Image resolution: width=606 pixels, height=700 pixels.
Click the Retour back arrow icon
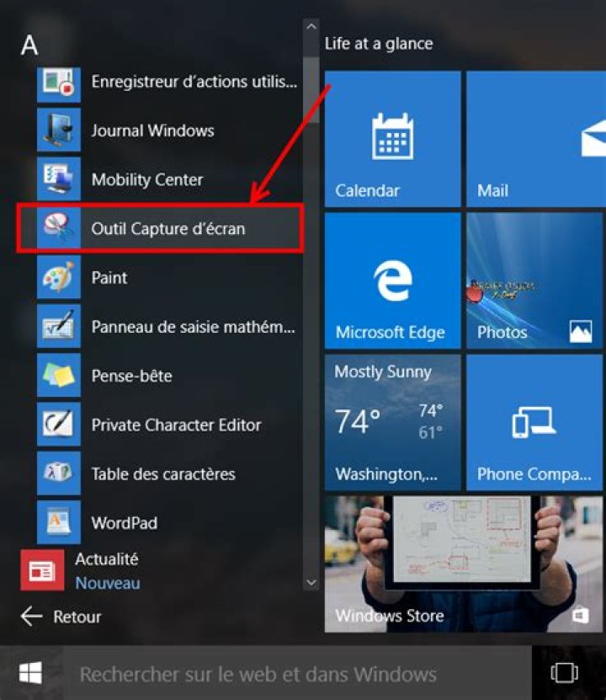(x=31, y=617)
